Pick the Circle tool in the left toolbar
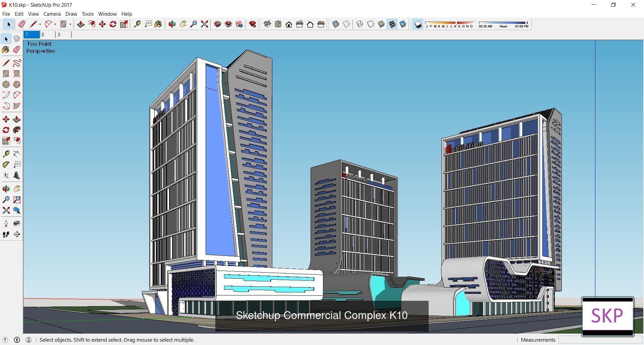644x345 pixels. [x=6, y=84]
